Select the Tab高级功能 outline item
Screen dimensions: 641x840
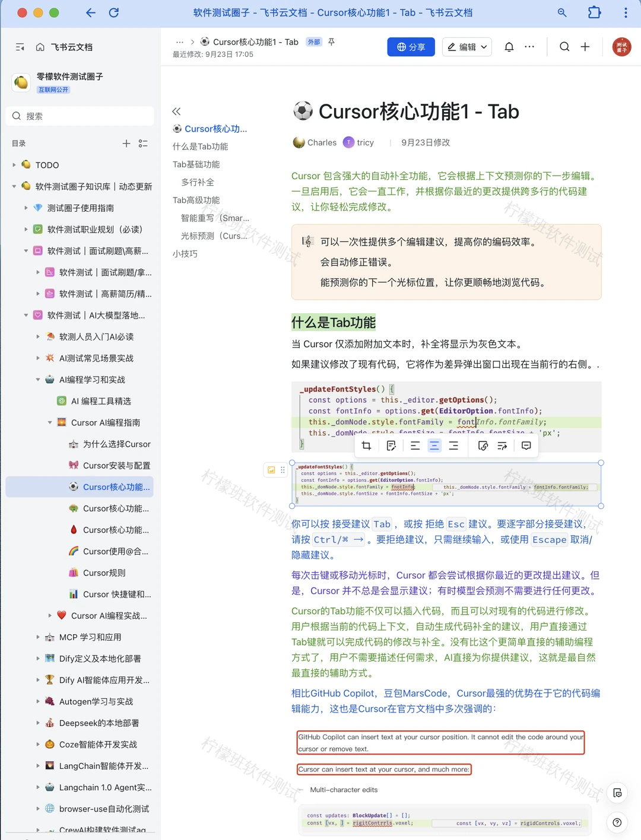pyautogui.click(x=196, y=200)
